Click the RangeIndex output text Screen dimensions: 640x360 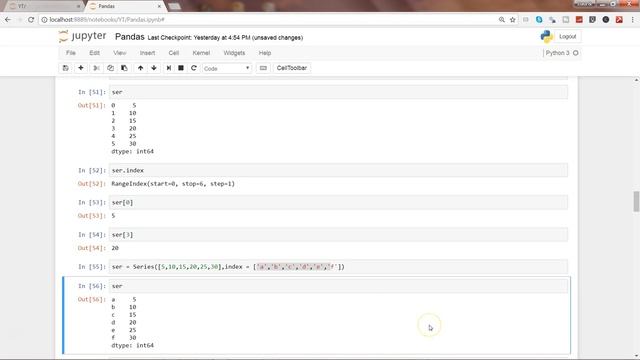point(173,184)
